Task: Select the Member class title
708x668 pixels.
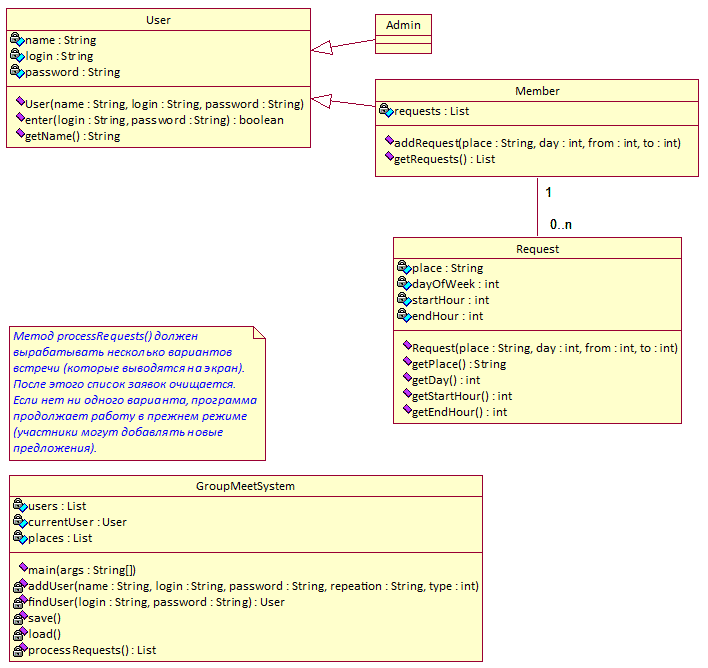Action: coord(537,91)
